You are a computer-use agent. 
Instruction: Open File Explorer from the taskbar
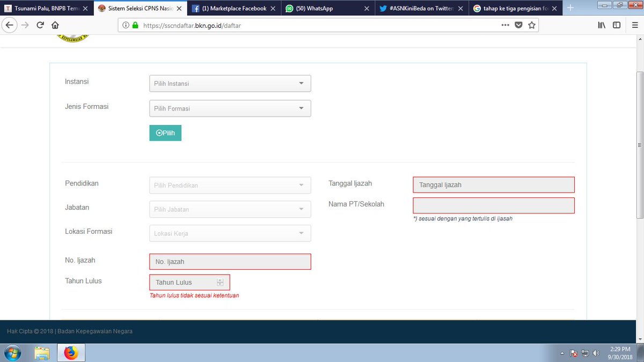[42, 353]
